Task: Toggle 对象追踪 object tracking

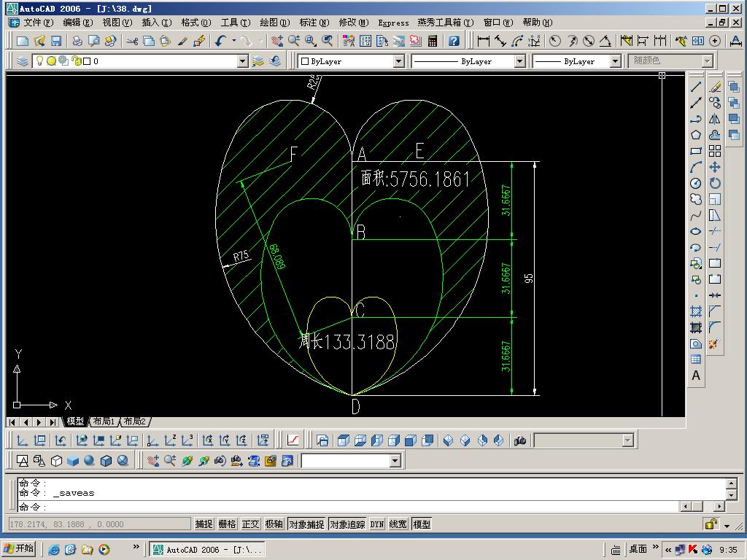Action: (347, 524)
